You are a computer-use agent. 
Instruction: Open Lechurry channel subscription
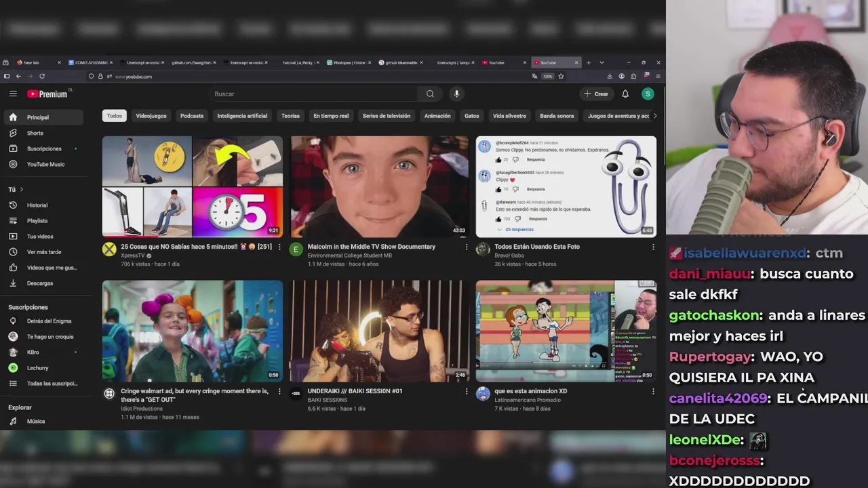tap(43, 368)
